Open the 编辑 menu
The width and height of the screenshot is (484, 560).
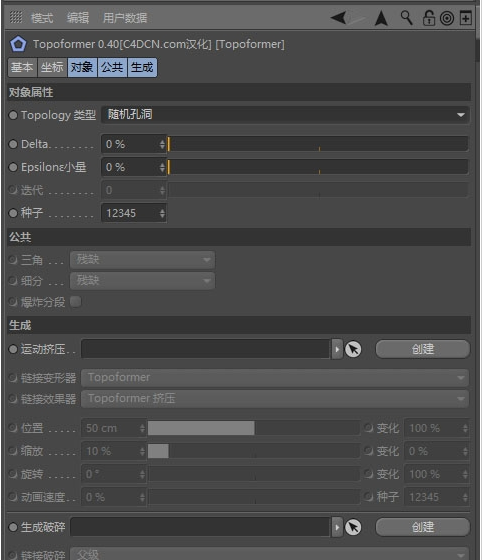pos(78,18)
